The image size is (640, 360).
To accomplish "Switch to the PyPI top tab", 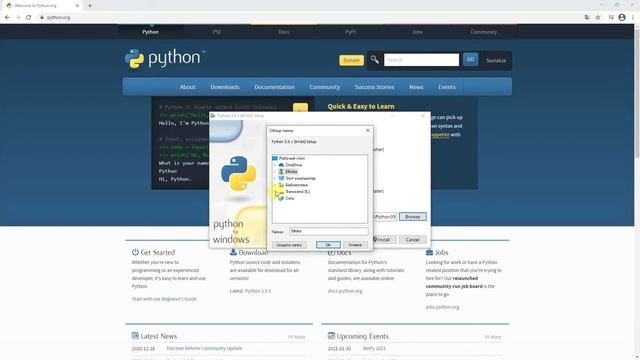I will tap(350, 32).
